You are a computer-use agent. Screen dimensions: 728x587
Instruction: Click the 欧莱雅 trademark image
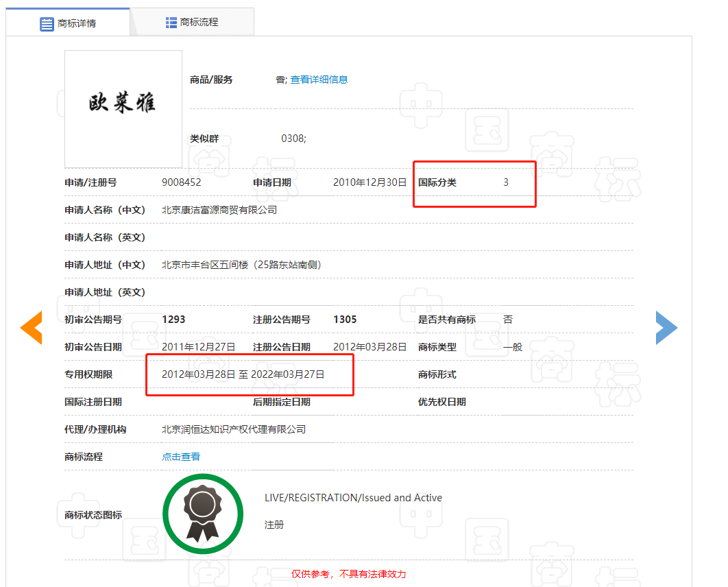click(123, 109)
